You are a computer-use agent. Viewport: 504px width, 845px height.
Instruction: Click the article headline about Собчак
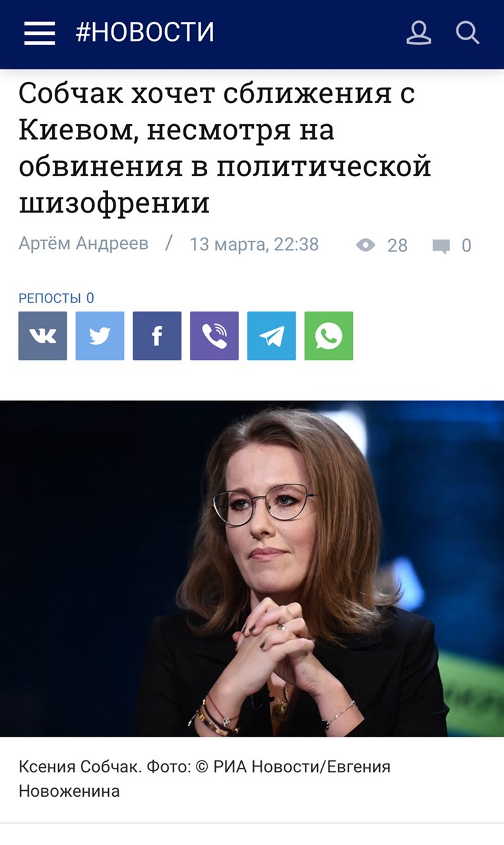click(225, 148)
